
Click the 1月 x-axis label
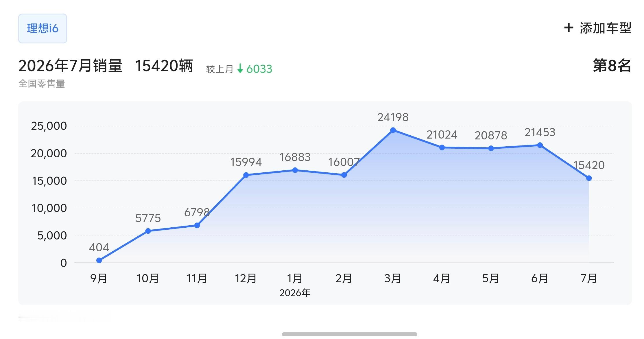(295, 279)
